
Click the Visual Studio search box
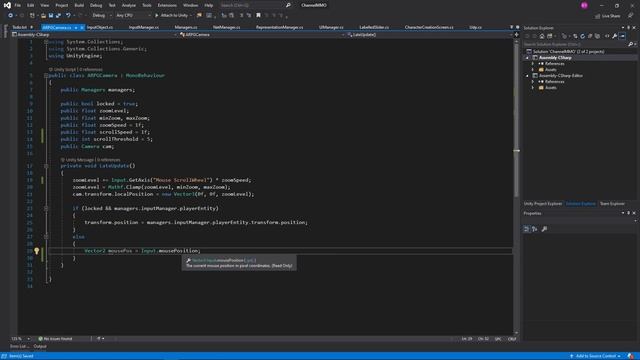pyautogui.click(x=255, y=5)
